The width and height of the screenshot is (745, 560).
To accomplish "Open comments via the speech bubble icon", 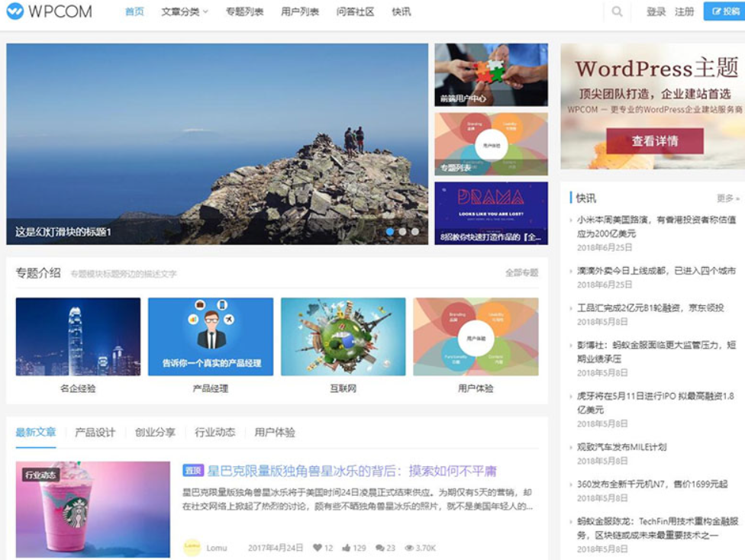I will click(379, 548).
